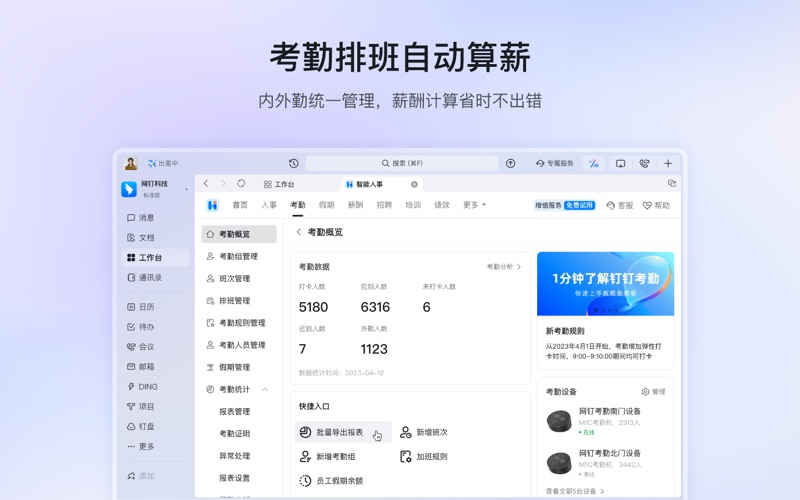
Task: Open 假期管理 in the side menu
Action: click(239, 367)
